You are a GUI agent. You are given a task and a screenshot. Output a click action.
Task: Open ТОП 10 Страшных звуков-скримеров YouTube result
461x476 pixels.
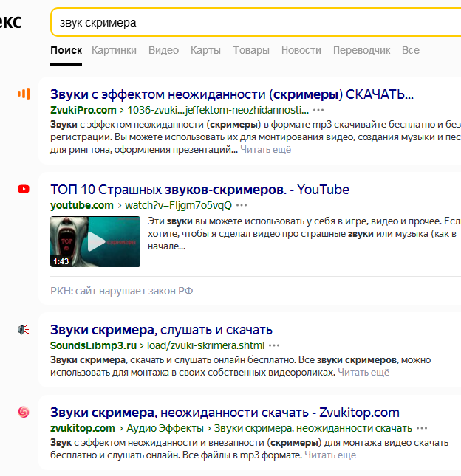[199, 190]
